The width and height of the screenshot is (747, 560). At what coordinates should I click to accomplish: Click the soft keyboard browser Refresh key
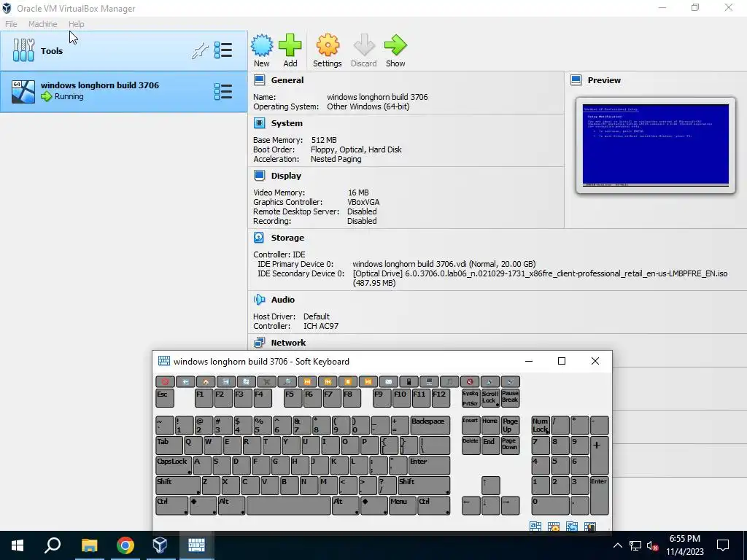click(x=247, y=382)
